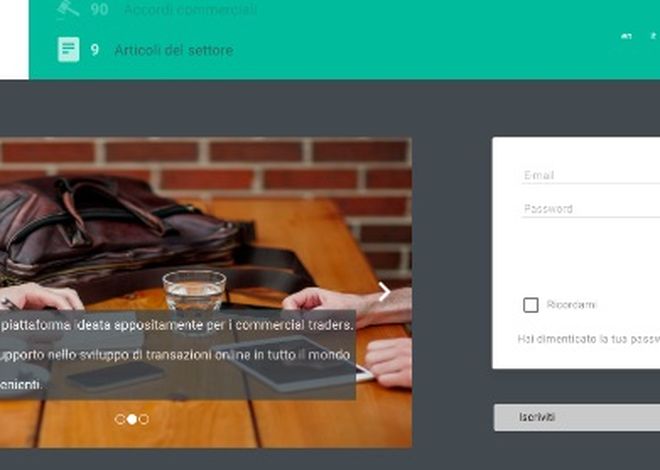This screenshot has width=660, height=470.
Task: Select the third carousel indicator dot
Action: (144, 419)
